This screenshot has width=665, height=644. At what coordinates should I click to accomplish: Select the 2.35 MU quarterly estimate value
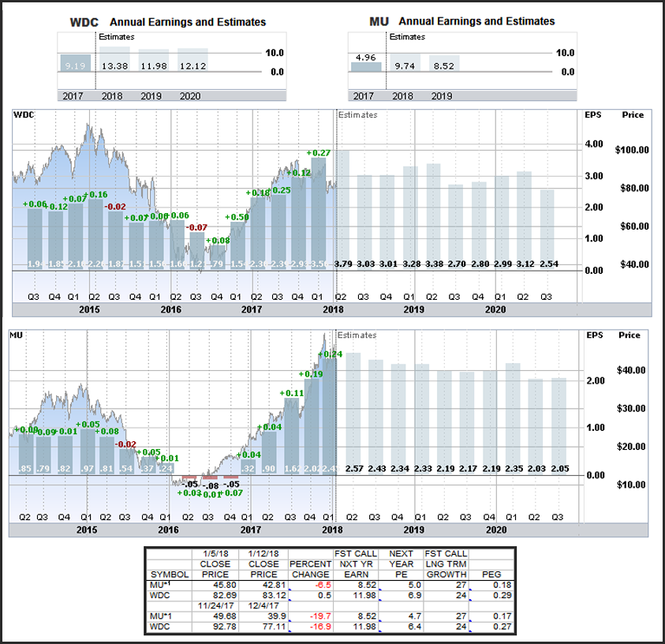[x=514, y=469]
